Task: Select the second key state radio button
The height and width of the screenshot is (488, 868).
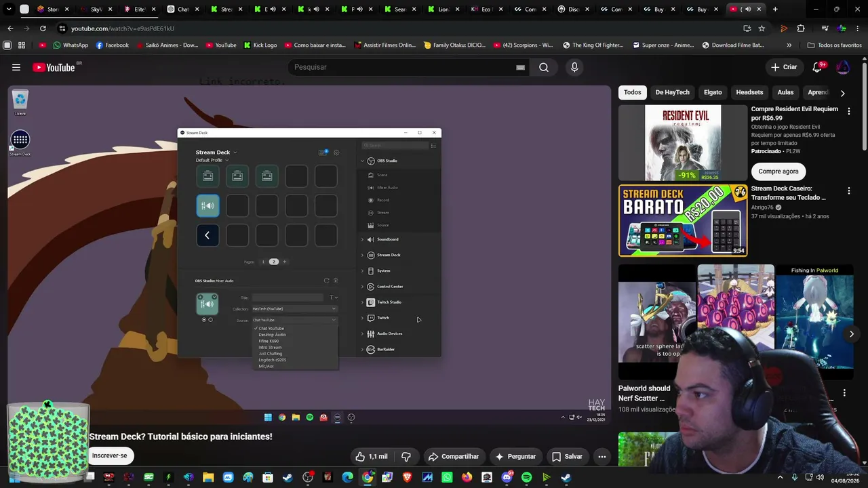Action: (x=210, y=320)
